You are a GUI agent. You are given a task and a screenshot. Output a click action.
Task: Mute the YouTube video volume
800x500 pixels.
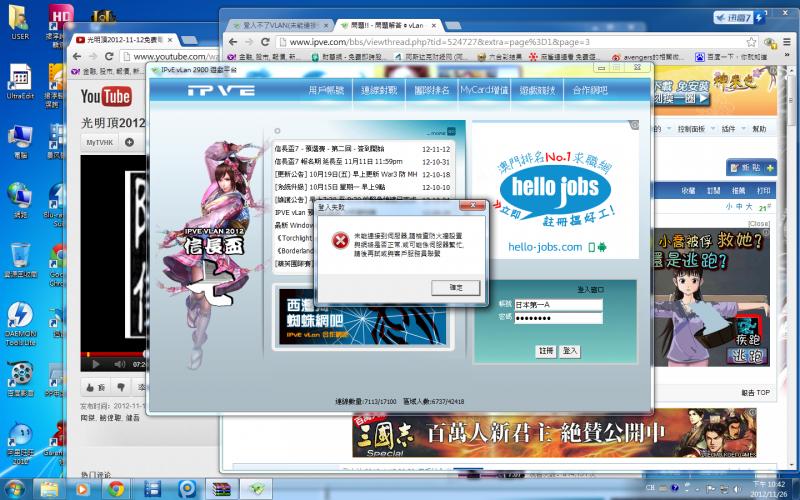pos(120,364)
